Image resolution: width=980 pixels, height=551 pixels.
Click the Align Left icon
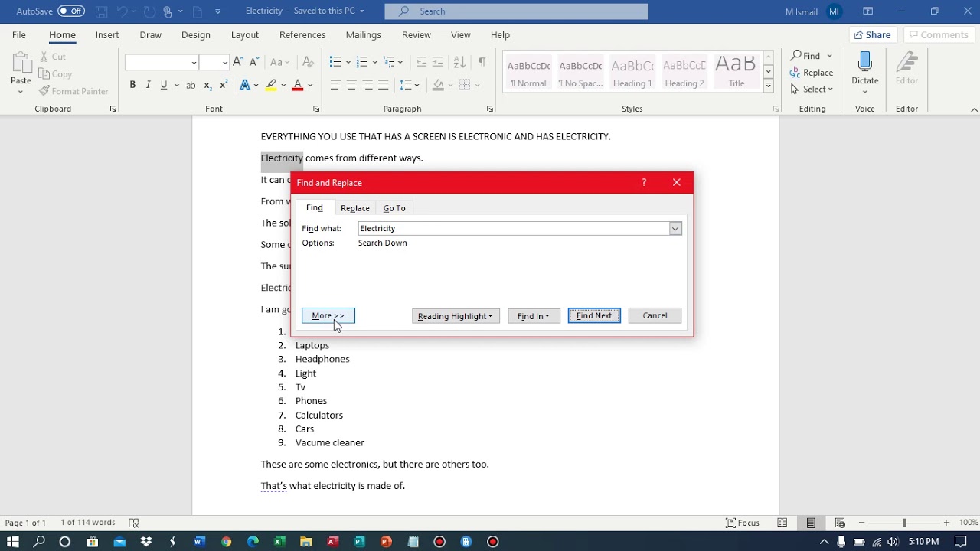(335, 85)
